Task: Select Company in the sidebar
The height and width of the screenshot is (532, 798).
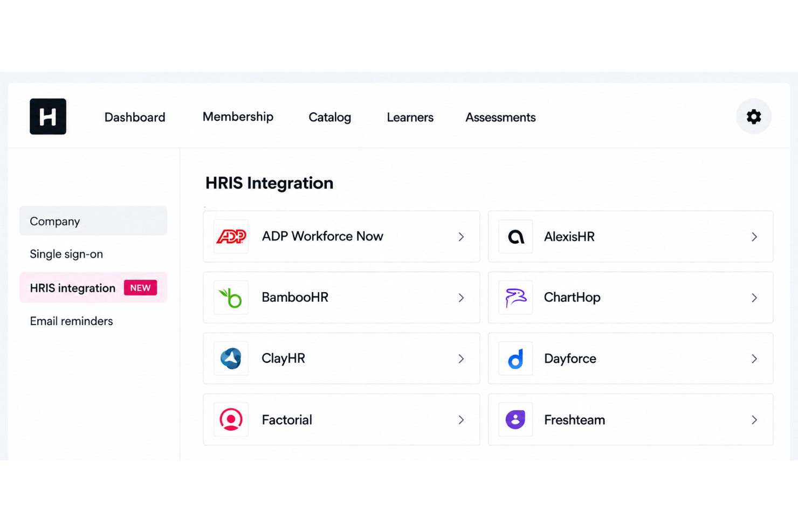Action: pyautogui.click(x=93, y=221)
